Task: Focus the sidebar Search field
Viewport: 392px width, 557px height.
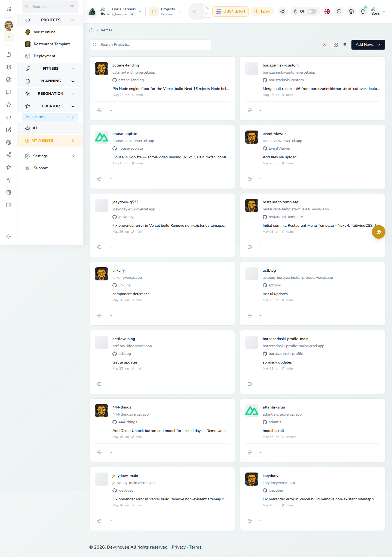Action: pos(50,7)
